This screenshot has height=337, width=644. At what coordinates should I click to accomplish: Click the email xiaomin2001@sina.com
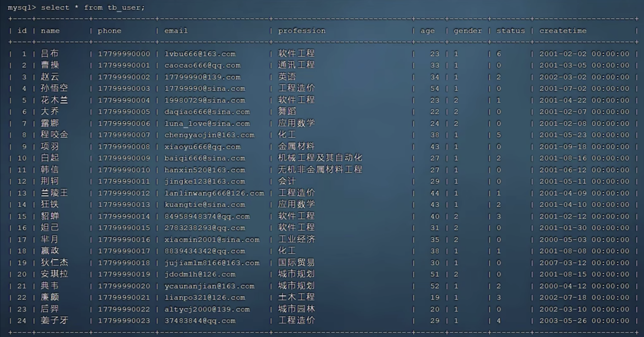tap(212, 240)
